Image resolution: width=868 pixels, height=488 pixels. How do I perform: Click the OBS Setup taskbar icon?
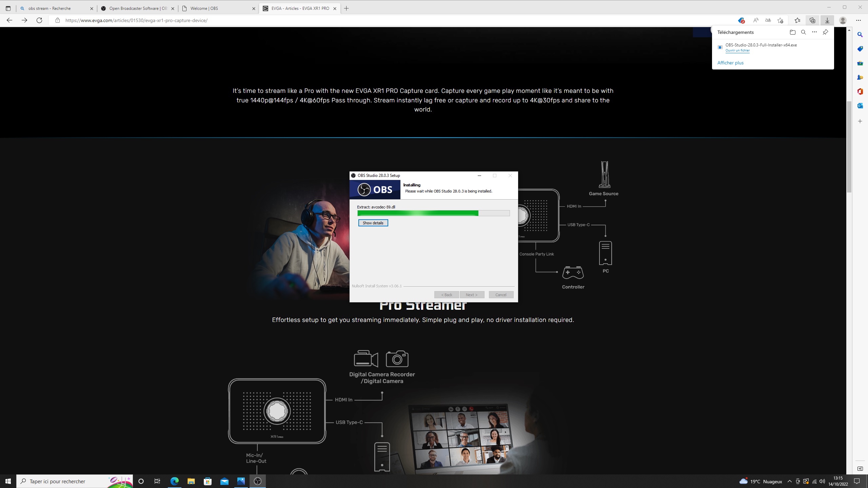click(x=258, y=481)
